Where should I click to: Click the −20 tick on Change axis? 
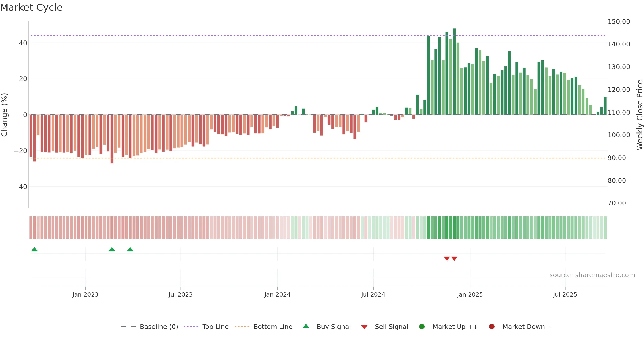21,151
